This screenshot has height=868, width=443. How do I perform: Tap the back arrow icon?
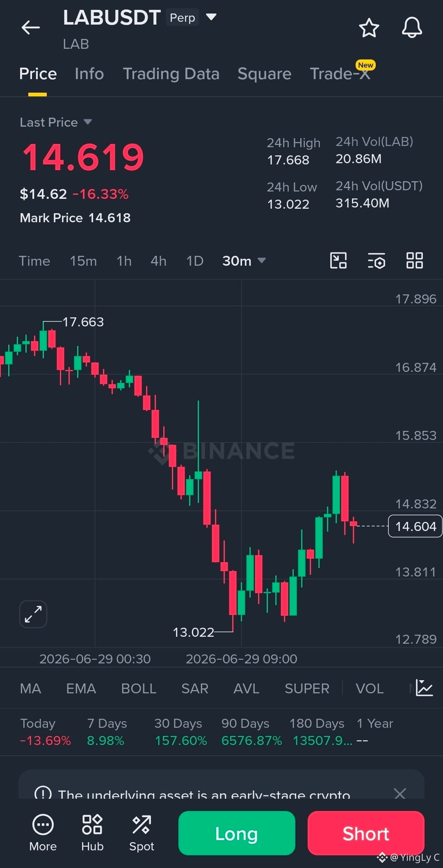(31, 28)
